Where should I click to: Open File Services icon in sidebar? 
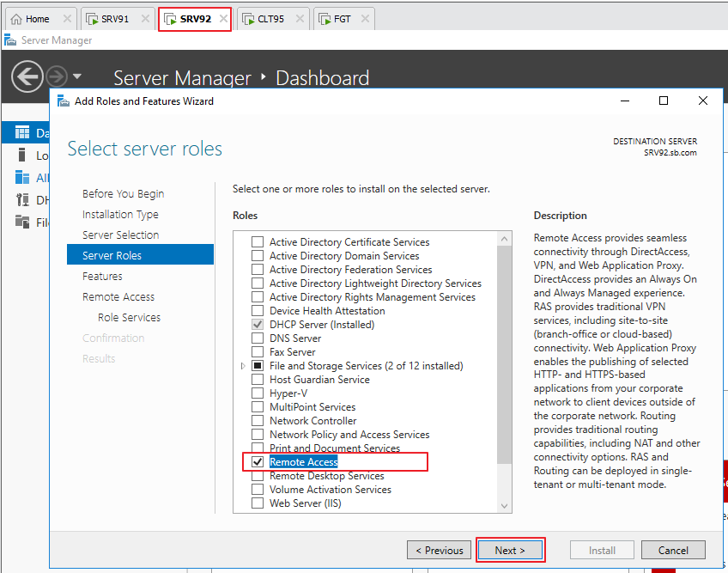coord(21,222)
